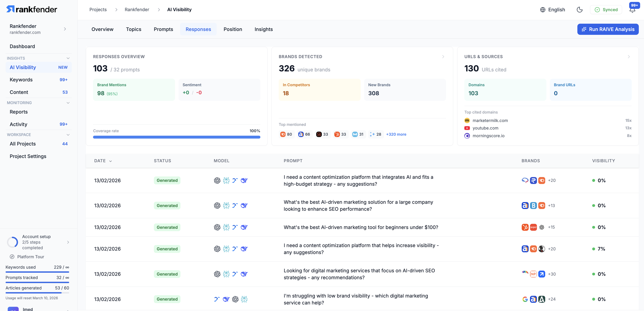The height and width of the screenshot is (311, 644).
Task: Expand the Brands Detected card arrow
Action: tap(443, 57)
